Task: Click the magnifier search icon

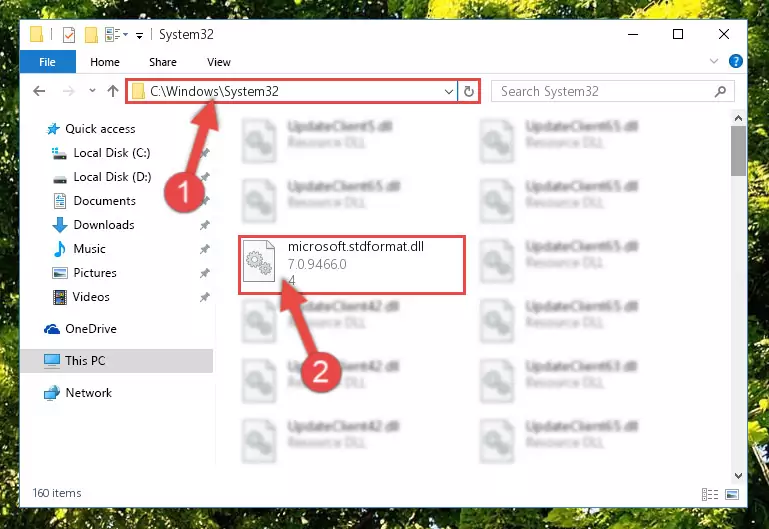Action: point(720,91)
